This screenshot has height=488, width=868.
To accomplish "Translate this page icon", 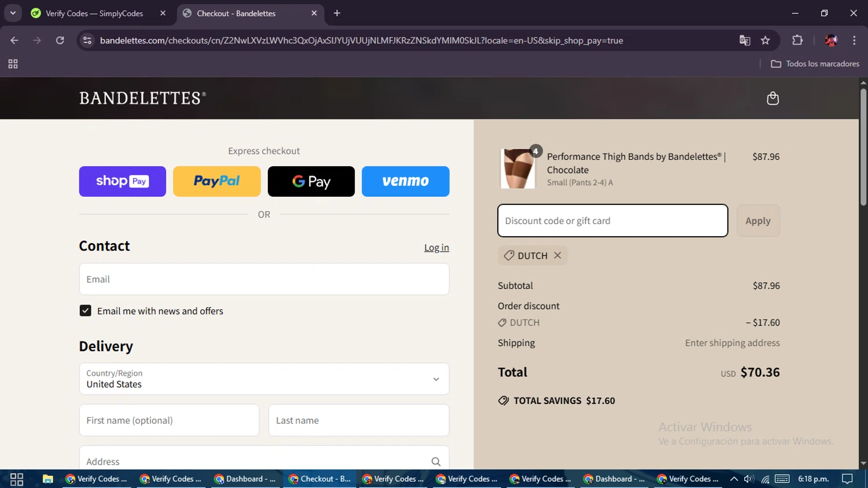I will point(745,41).
